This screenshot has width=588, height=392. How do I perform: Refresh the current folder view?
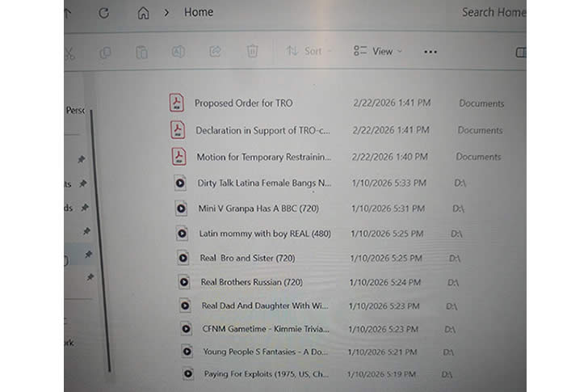[x=103, y=13]
